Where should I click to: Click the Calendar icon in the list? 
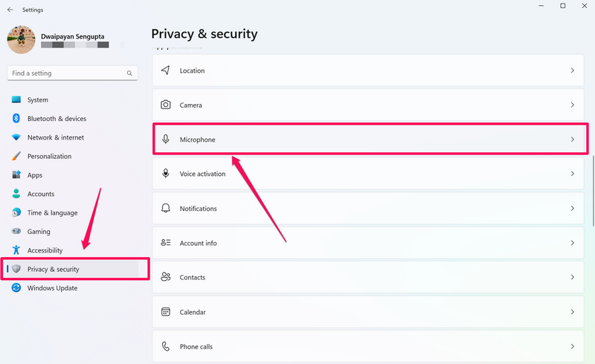tap(166, 312)
